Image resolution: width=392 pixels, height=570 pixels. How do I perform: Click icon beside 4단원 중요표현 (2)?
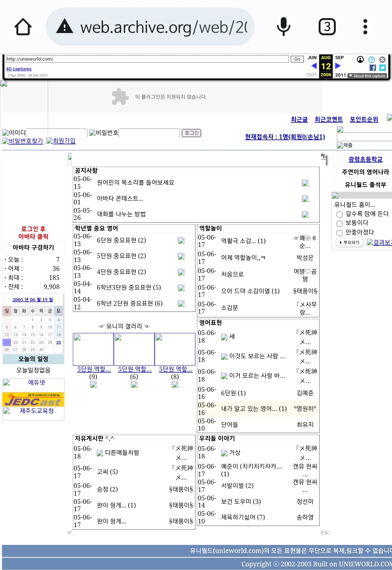pos(181,272)
